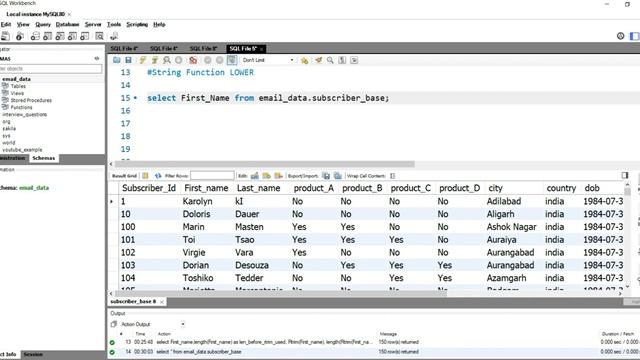Open the Scripting menu

click(137, 24)
